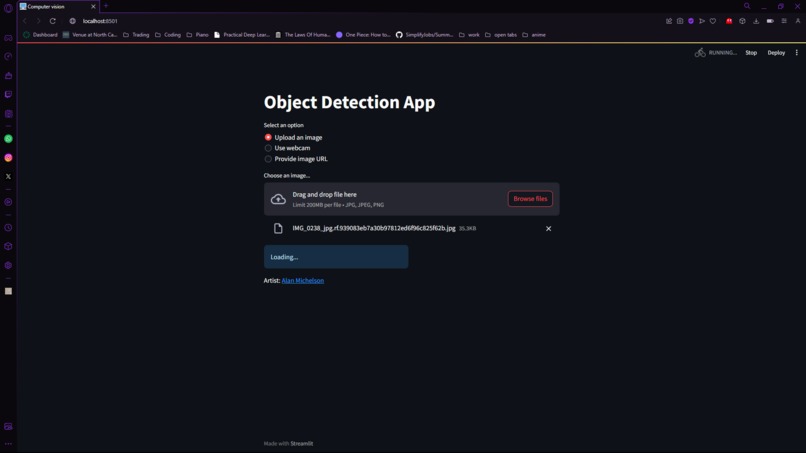
Task: Open the Trading bookmarks folder
Action: pyautogui.click(x=136, y=35)
